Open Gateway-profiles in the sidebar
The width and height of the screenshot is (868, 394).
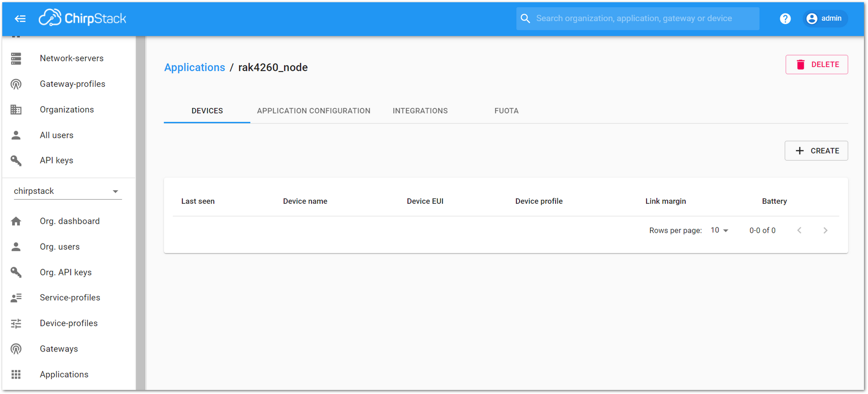tap(72, 84)
